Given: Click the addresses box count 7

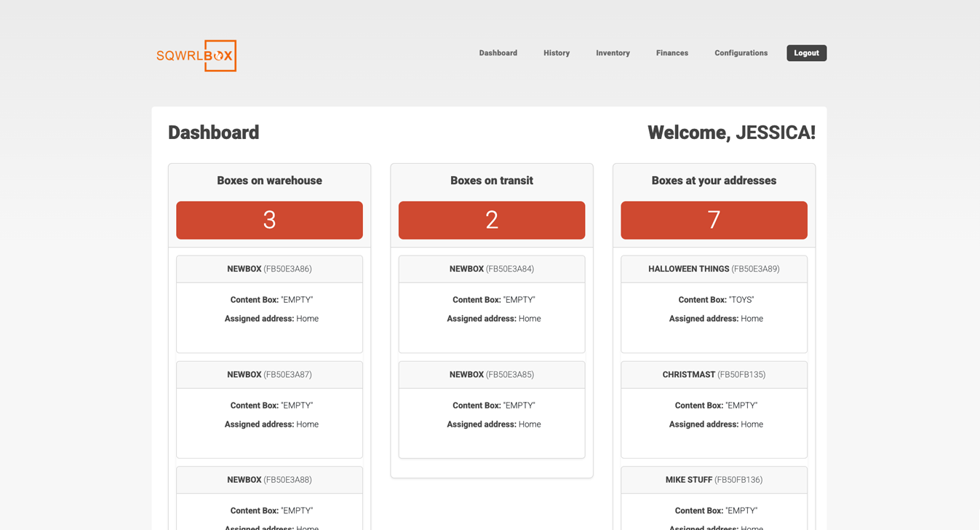Looking at the screenshot, I should tap(714, 220).
